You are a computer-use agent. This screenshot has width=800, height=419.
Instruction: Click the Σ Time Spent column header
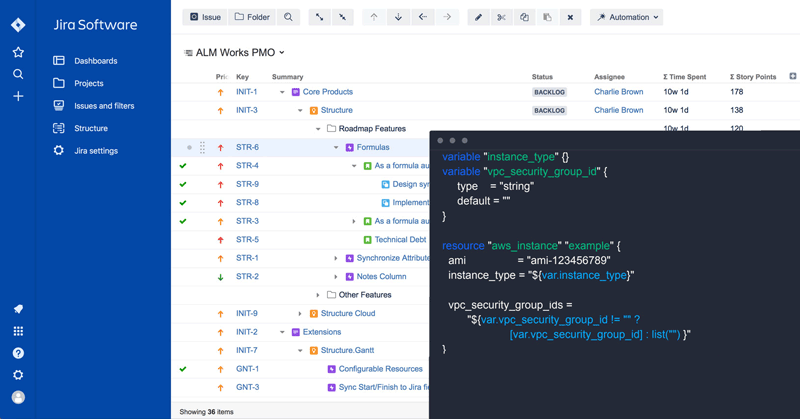pos(684,77)
